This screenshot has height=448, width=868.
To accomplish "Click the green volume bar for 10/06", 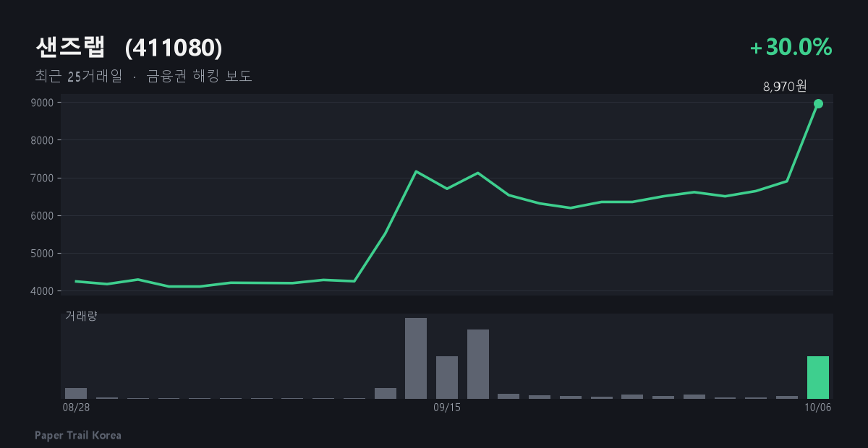I will point(818,377).
